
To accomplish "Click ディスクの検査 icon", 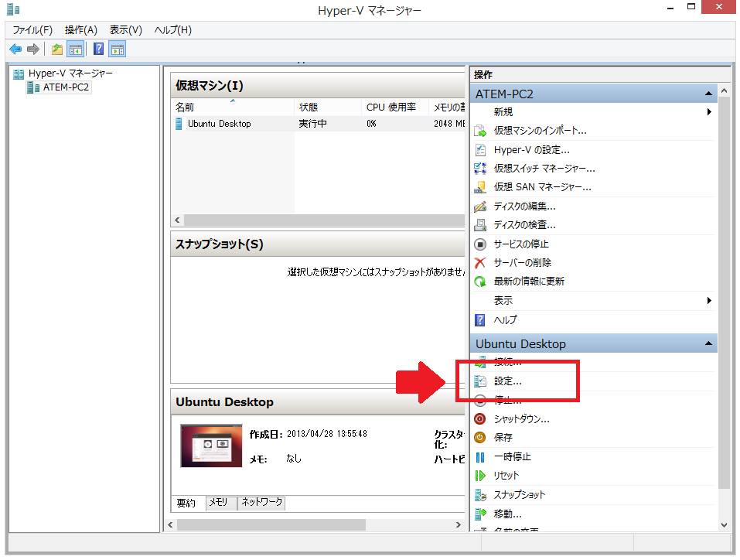I will coord(480,225).
